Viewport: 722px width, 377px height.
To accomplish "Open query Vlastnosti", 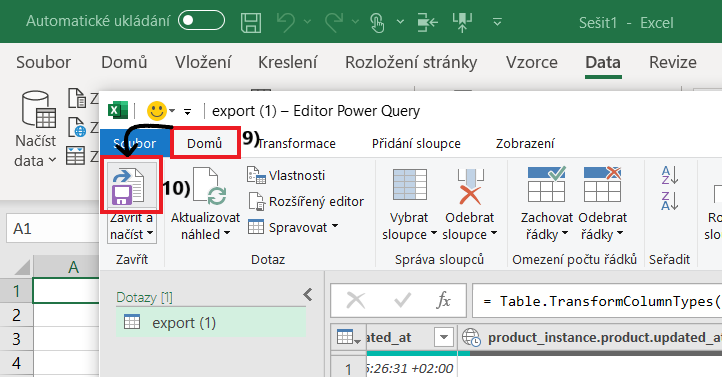I will click(x=286, y=175).
